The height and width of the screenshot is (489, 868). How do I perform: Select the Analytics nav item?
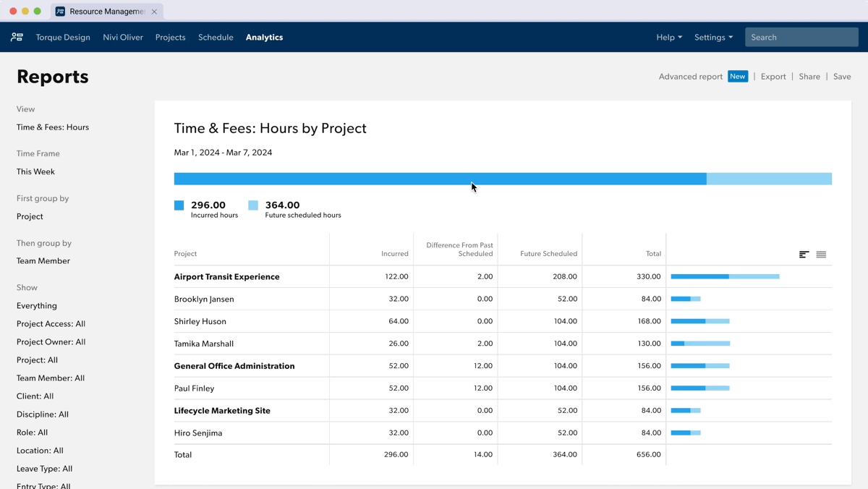pos(264,37)
